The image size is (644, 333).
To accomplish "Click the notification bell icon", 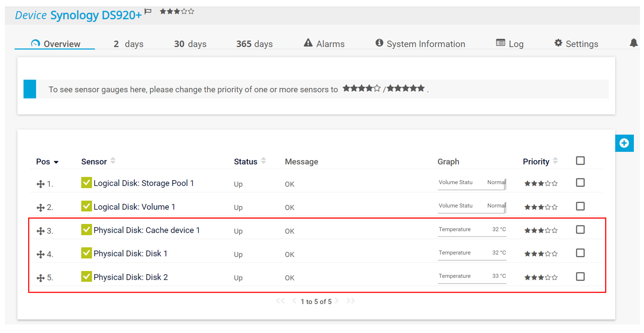I will point(633,43).
